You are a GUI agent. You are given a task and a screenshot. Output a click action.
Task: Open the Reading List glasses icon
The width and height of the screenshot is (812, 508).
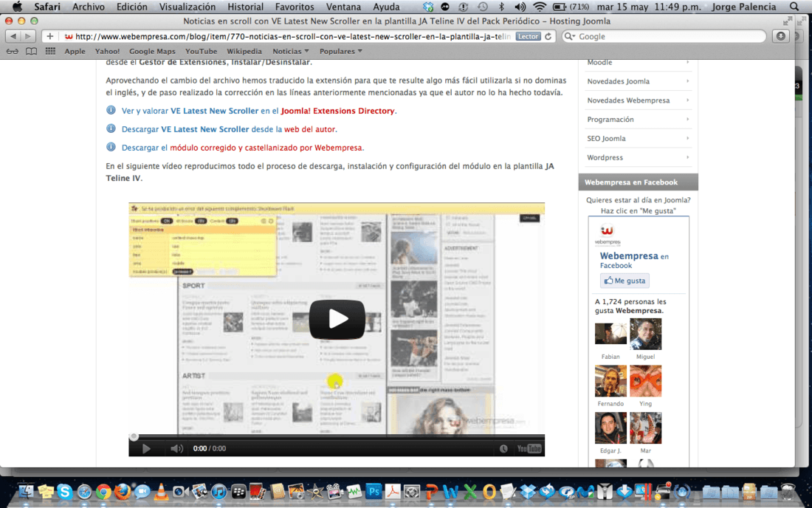click(x=13, y=51)
